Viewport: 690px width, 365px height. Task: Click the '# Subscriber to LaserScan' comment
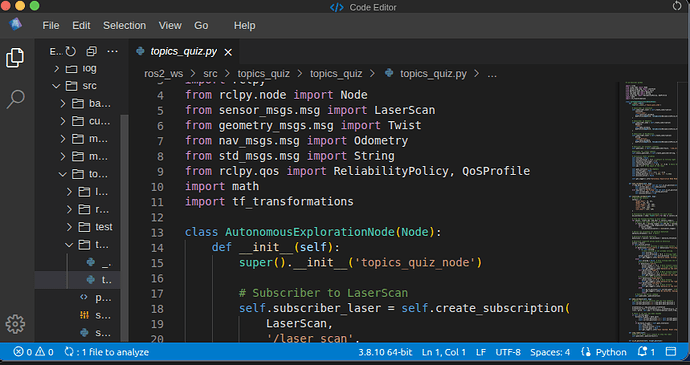click(x=323, y=293)
